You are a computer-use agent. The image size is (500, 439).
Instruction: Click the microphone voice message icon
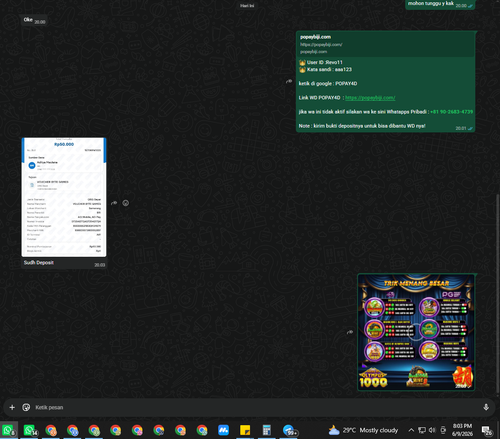486,407
